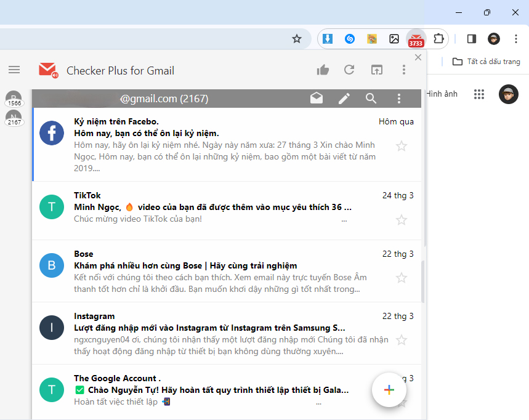Open the Chrome profile avatar in toolbar
The width and height of the screenshot is (529, 420).
coord(494,39)
